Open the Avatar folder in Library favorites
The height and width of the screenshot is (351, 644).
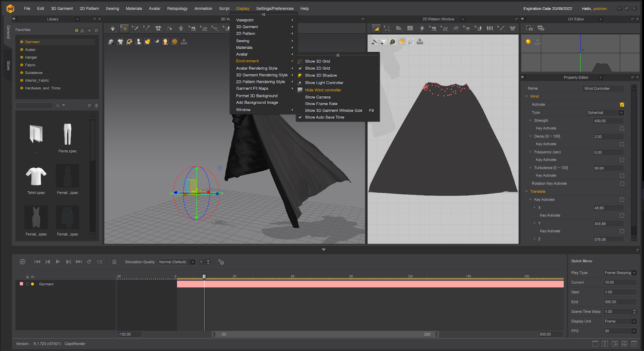(x=30, y=50)
